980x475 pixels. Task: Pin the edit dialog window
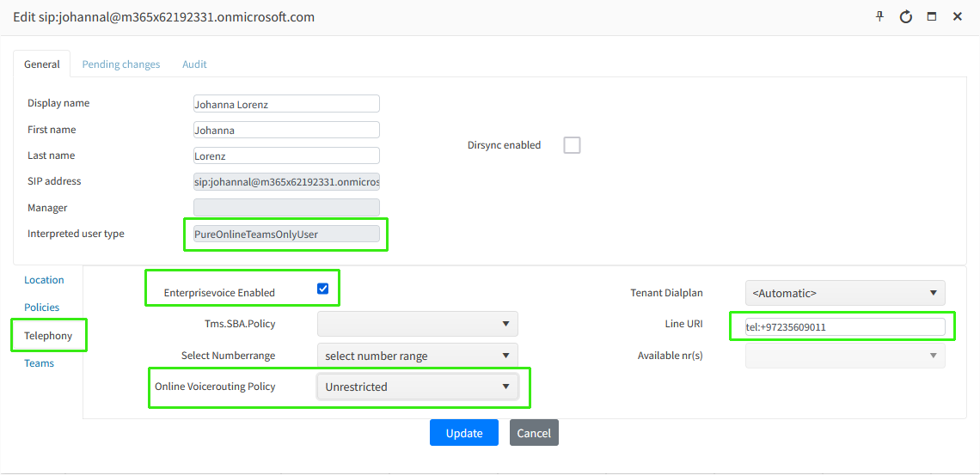point(879,16)
